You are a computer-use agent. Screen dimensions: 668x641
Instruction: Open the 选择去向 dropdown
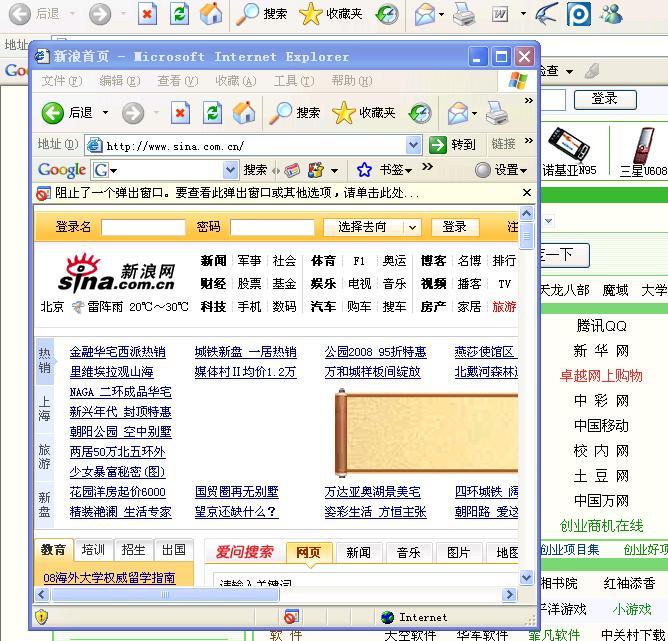click(x=372, y=227)
